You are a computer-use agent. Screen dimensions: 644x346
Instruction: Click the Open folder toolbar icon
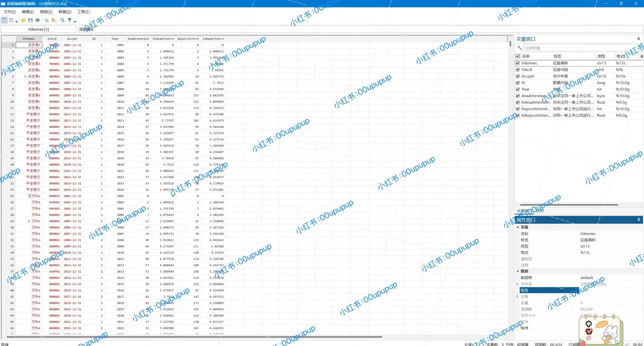point(23,20)
